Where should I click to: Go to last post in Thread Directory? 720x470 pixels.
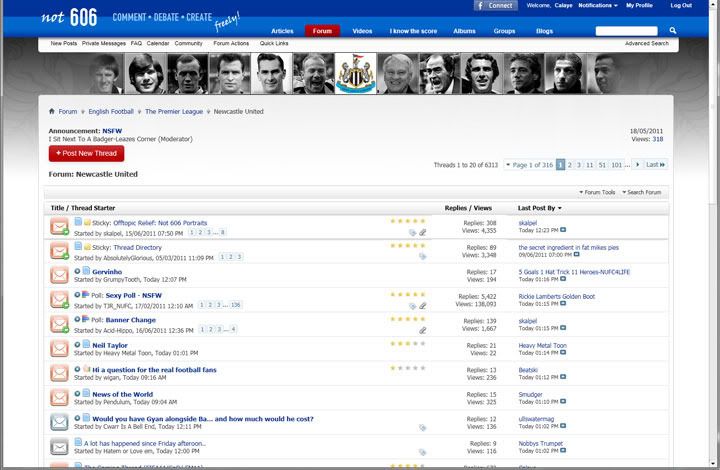577,254
